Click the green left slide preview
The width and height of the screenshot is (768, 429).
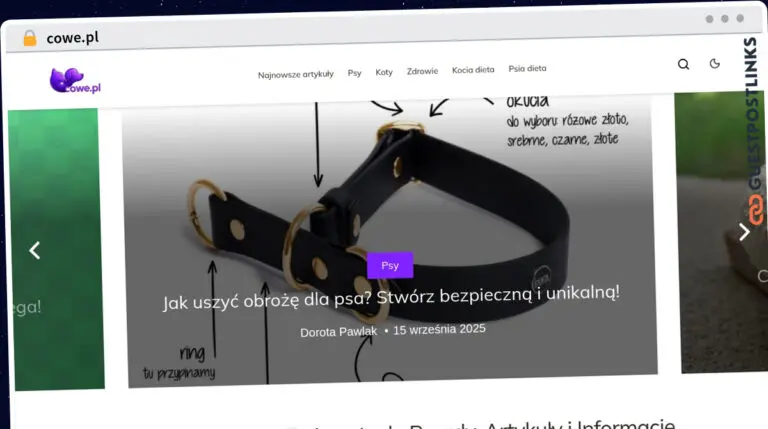tap(56, 249)
